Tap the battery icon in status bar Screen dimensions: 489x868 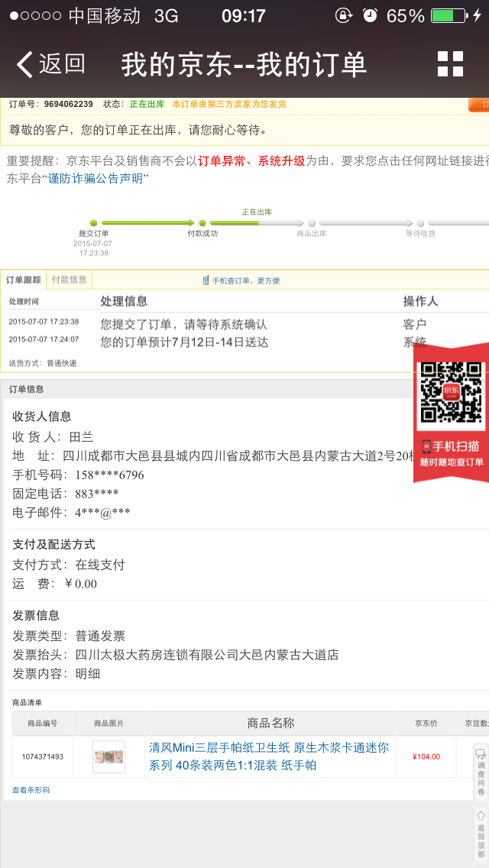tap(449, 15)
